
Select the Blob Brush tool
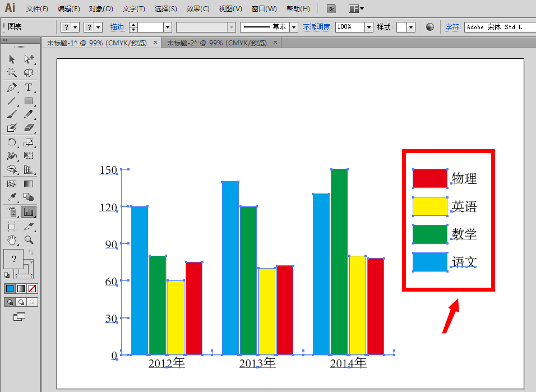point(12,128)
